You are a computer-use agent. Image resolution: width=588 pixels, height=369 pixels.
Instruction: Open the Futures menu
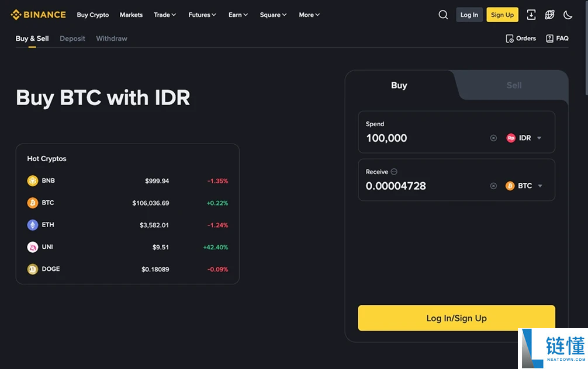[202, 15]
